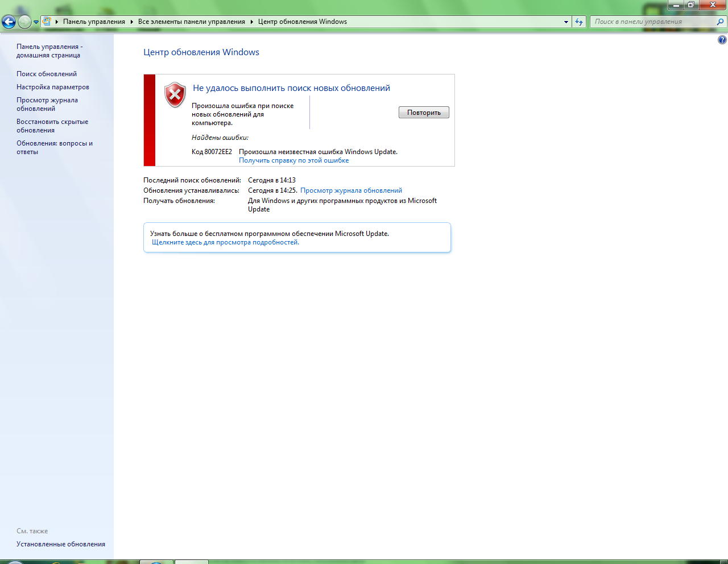Click the 'Сегодня в 14:13' last search time
Image resolution: width=728 pixels, height=564 pixels.
point(272,180)
